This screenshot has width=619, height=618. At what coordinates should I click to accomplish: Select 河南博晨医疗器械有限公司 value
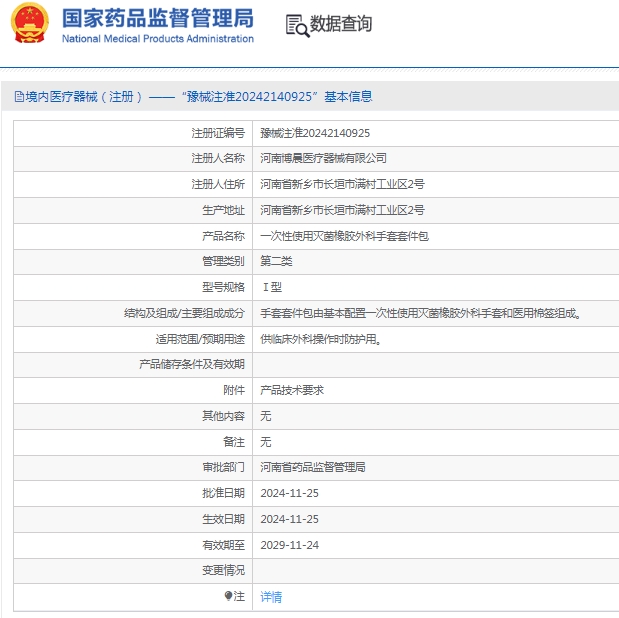tap(323, 158)
